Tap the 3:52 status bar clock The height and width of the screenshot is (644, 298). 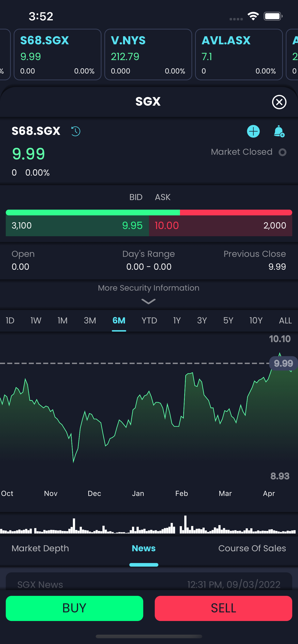click(x=41, y=16)
